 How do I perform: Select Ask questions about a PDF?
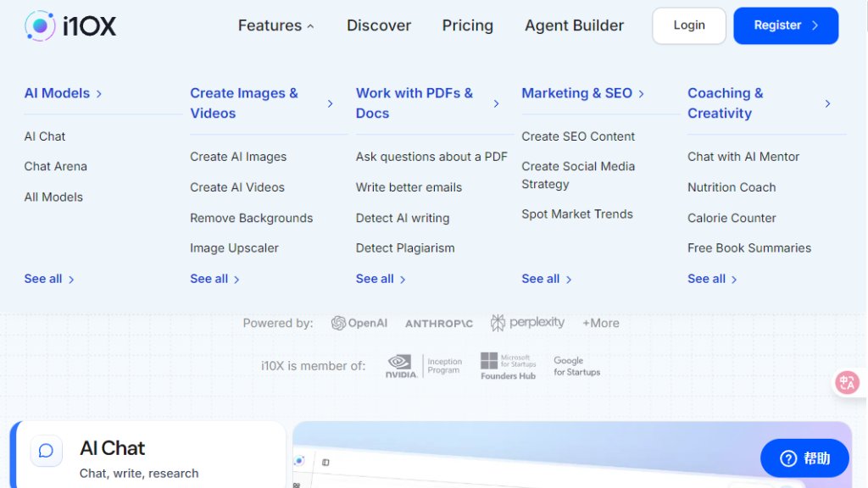(x=431, y=157)
